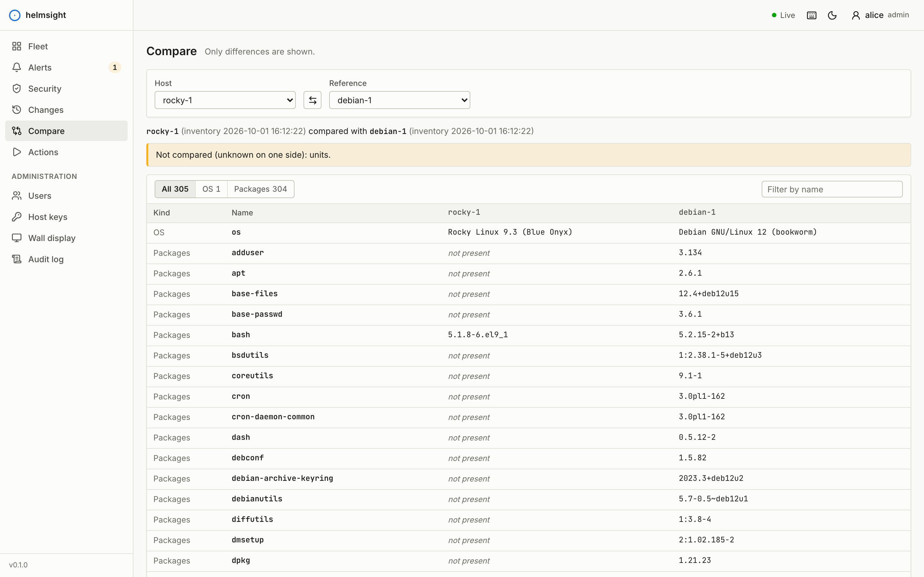The image size is (924, 577).
Task: Toggle dark mode with the moon icon
Action: 832,15
